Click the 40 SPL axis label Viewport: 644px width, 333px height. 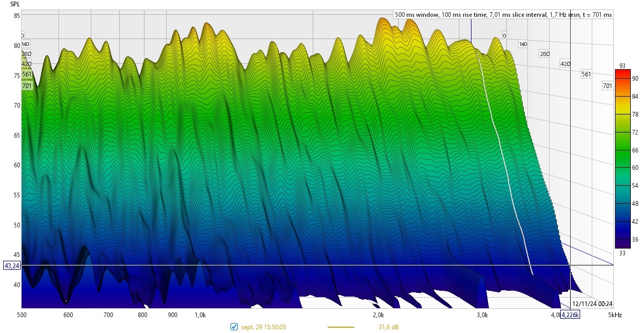click(x=16, y=285)
